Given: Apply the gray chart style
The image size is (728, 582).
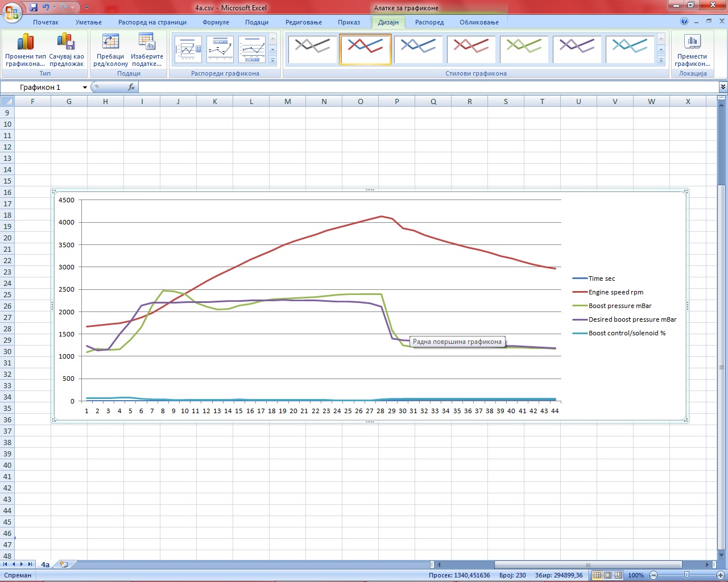Looking at the screenshot, I should point(312,49).
